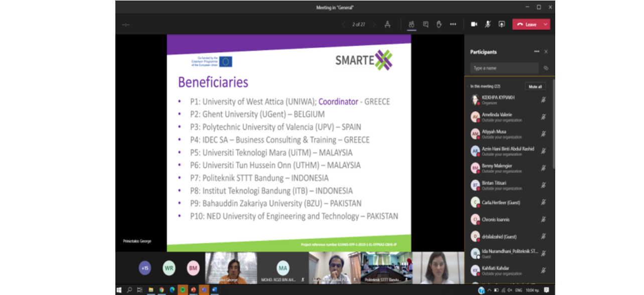The image size is (644, 295).
Task: Toggle the Show participants panel
Action: (411, 24)
